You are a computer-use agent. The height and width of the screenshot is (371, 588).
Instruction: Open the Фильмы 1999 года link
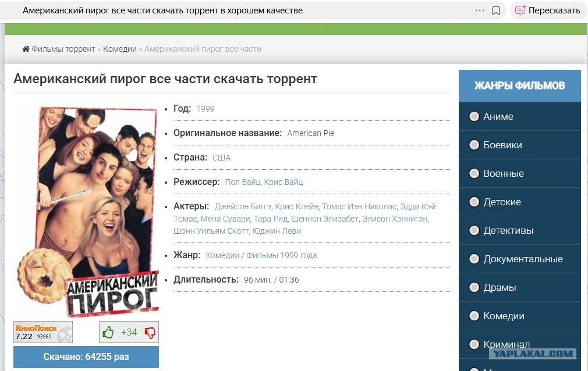pos(281,255)
